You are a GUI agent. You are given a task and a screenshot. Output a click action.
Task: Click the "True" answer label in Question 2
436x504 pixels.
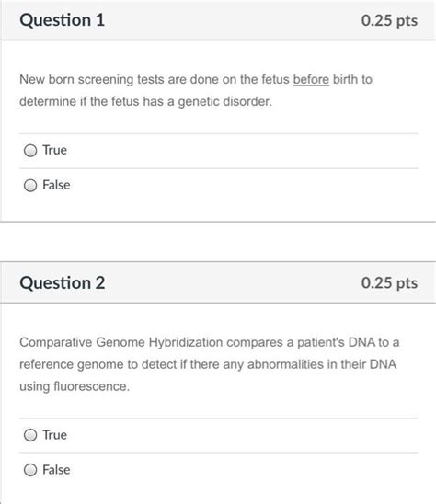54,435
